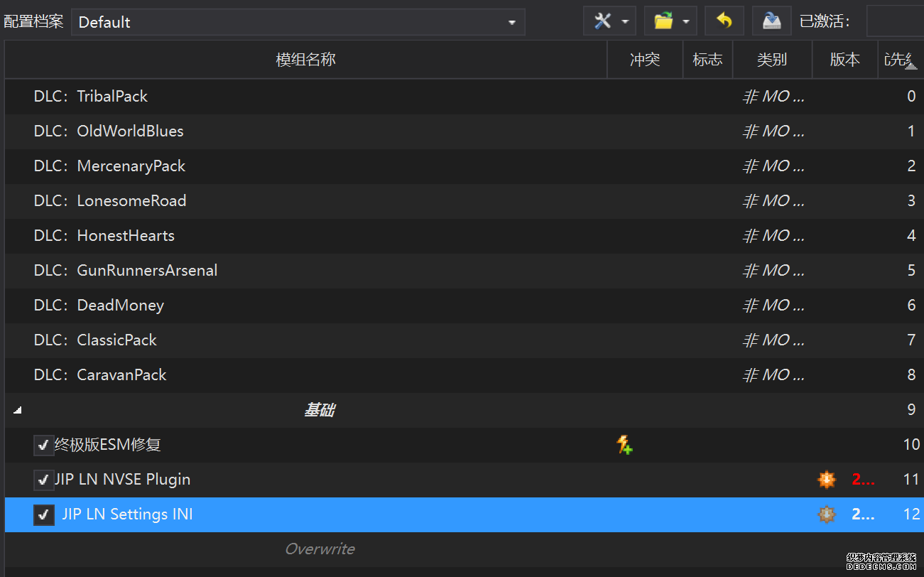This screenshot has width=924, height=577.
Task: Open dropdown arrow next to folder icon
Action: point(686,22)
